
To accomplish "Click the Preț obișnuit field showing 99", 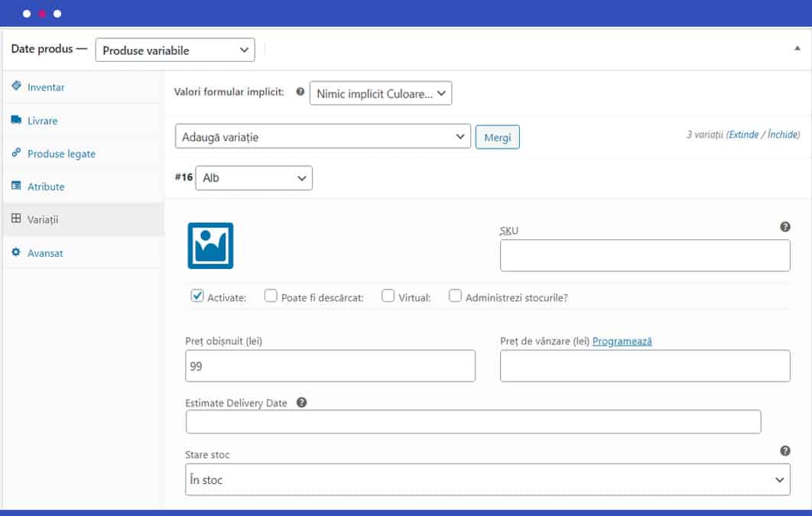I will [x=330, y=366].
